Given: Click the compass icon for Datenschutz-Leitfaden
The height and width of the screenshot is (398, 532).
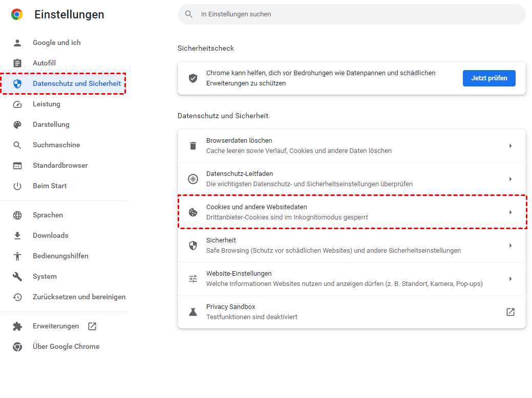Looking at the screenshot, I should 193,179.
